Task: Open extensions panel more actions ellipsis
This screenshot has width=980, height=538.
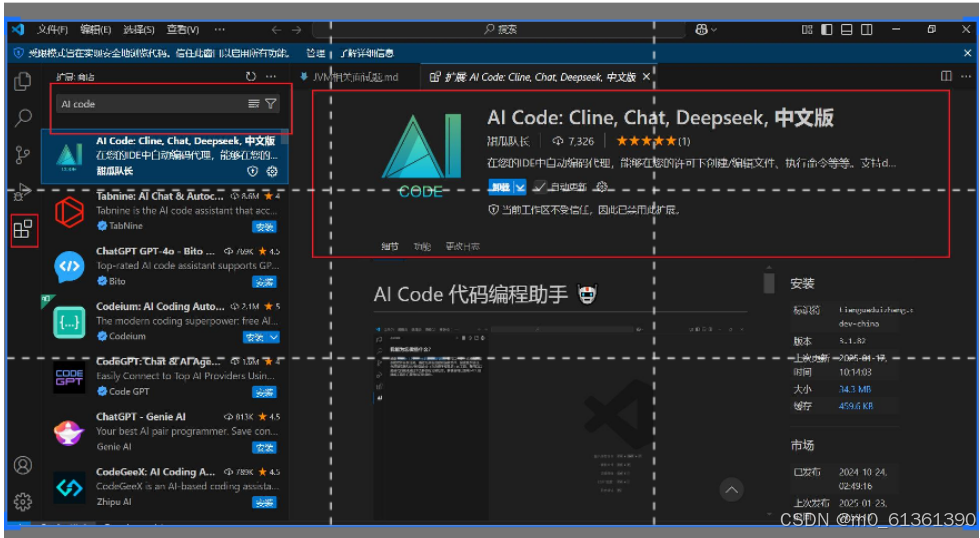Action: [x=271, y=76]
